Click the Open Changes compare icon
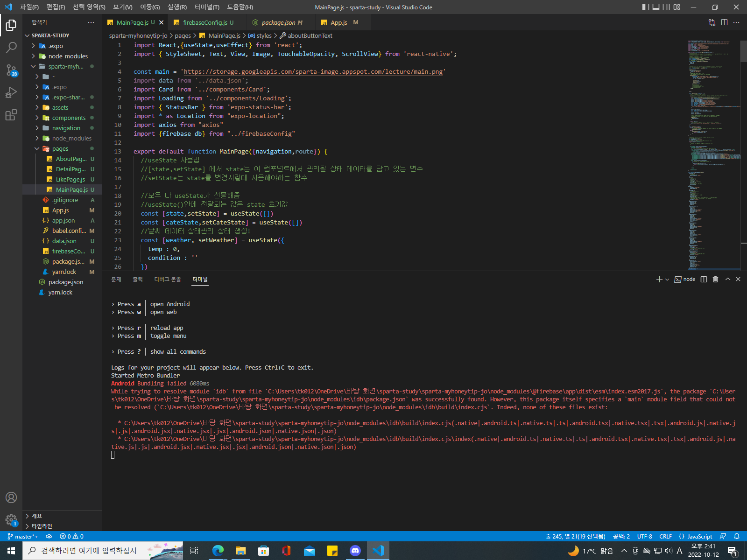The height and width of the screenshot is (560, 747). pyautogui.click(x=712, y=22)
